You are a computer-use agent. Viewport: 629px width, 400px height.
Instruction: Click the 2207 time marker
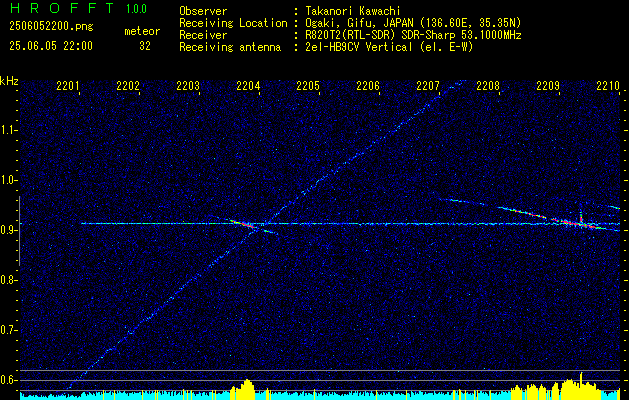coord(428,86)
